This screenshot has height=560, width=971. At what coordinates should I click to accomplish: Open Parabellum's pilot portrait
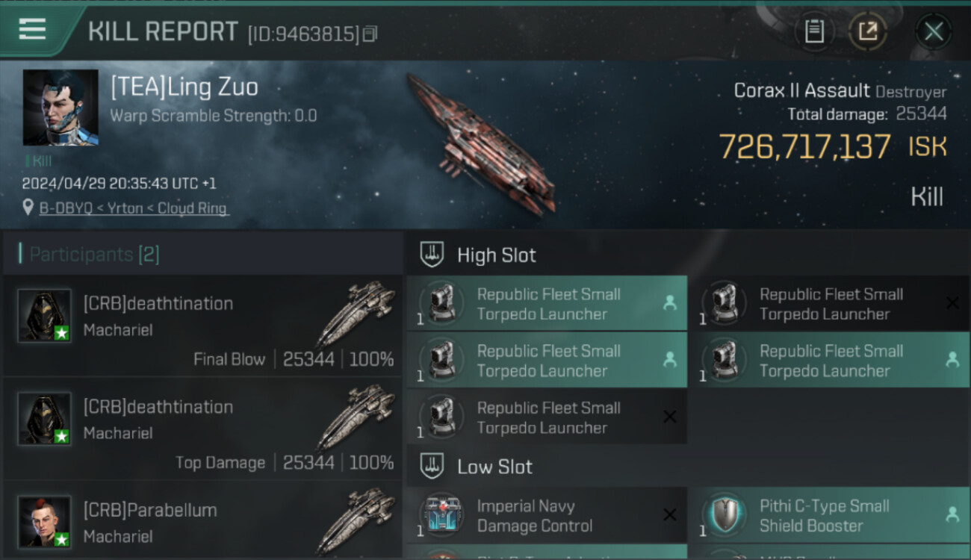click(x=45, y=522)
